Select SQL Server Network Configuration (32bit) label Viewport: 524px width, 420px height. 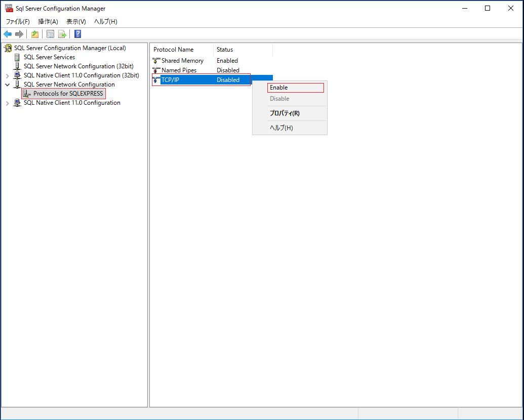[x=78, y=66]
